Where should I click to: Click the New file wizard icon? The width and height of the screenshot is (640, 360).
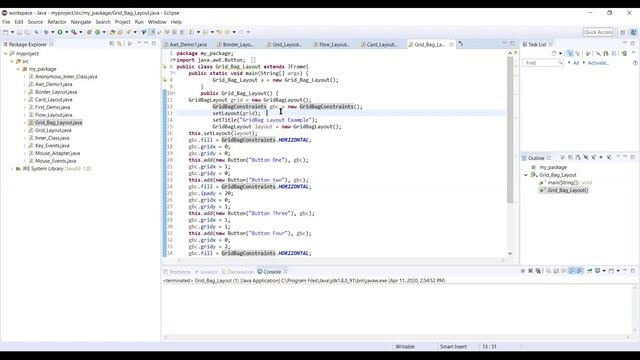click(6, 32)
